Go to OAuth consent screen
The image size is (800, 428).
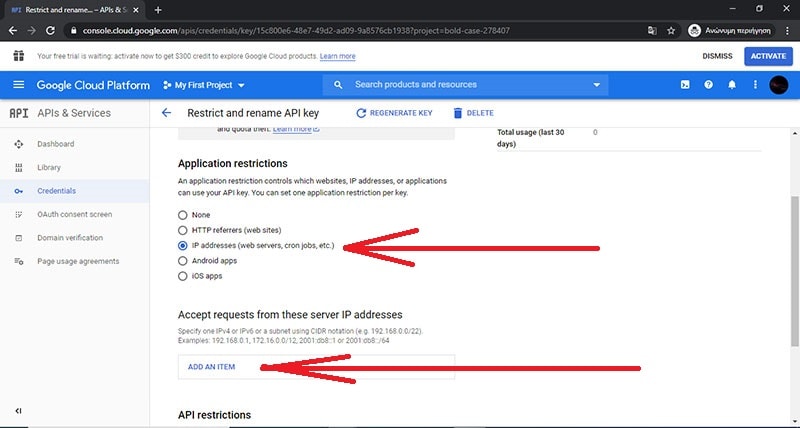pos(74,214)
